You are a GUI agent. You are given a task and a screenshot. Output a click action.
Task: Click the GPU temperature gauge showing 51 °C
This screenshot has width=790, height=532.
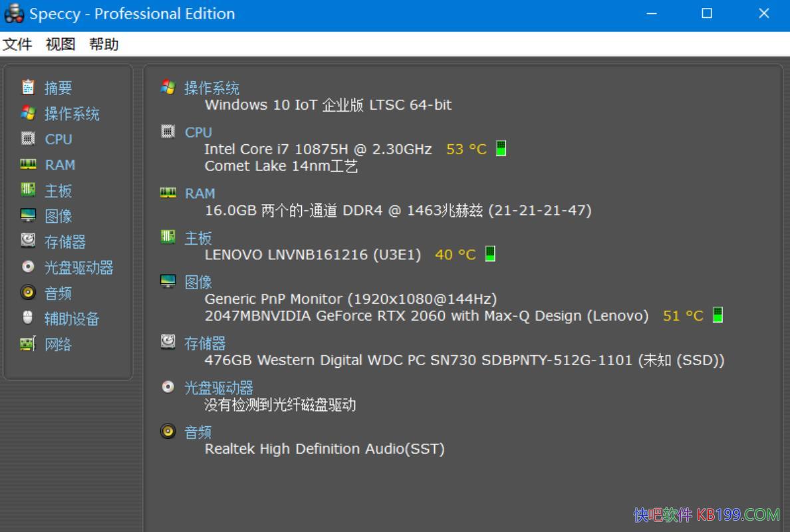tap(718, 315)
